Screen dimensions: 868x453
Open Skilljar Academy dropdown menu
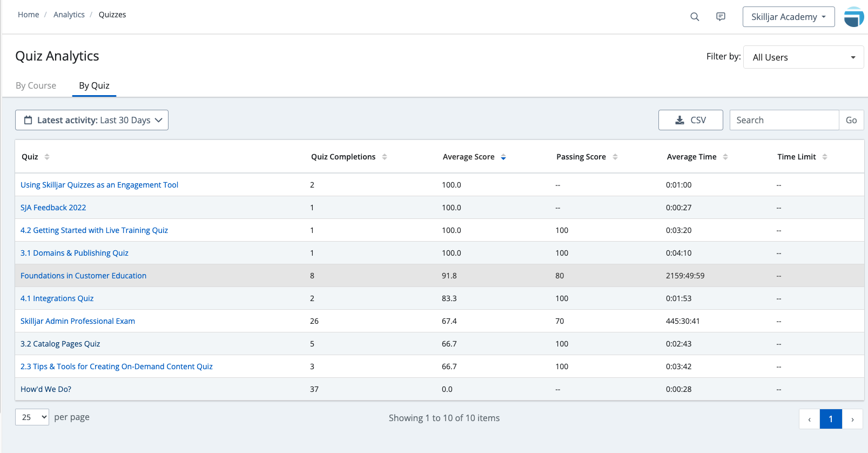click(x=789, y=17)
